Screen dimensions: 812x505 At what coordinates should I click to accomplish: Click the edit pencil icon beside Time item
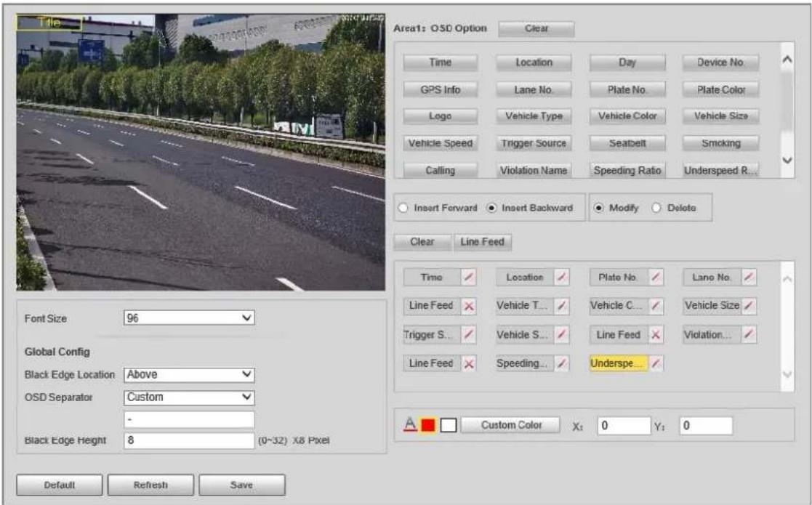pos(469,278)
